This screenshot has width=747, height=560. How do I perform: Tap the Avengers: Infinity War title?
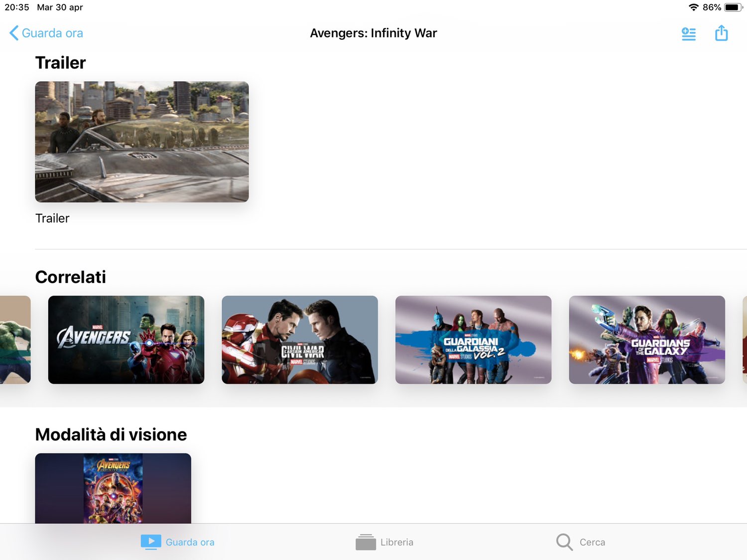coord(373,33)
